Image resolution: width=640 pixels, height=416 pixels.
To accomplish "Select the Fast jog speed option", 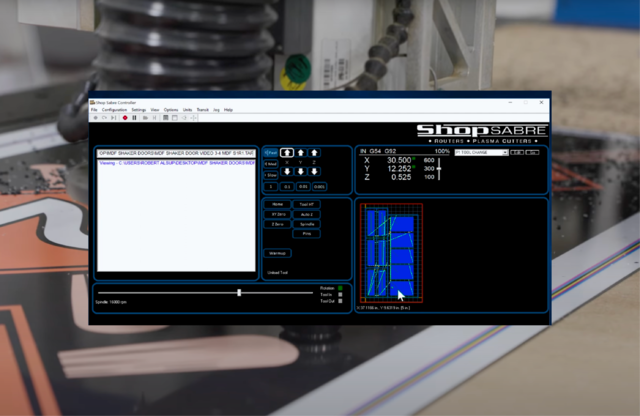I will pos(270,152).
